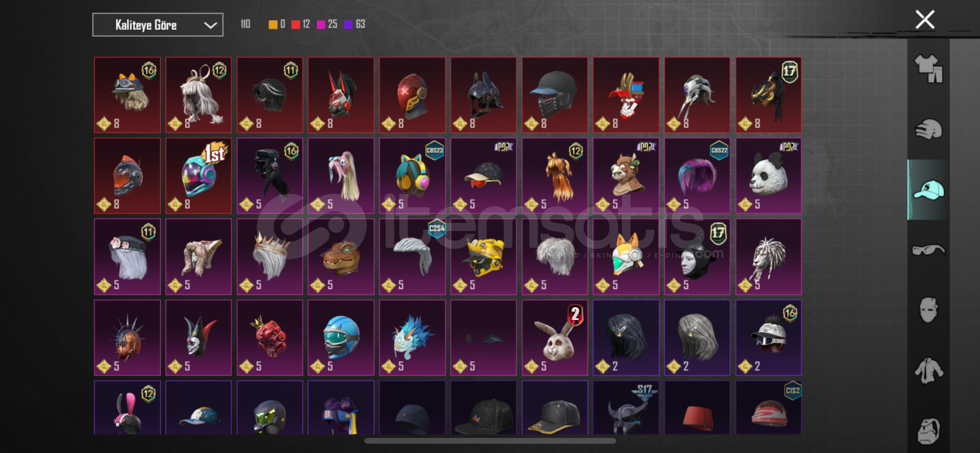Click the dropdown chevron arrow
Screen dimensions: 980x453
(x=210, y=26)
